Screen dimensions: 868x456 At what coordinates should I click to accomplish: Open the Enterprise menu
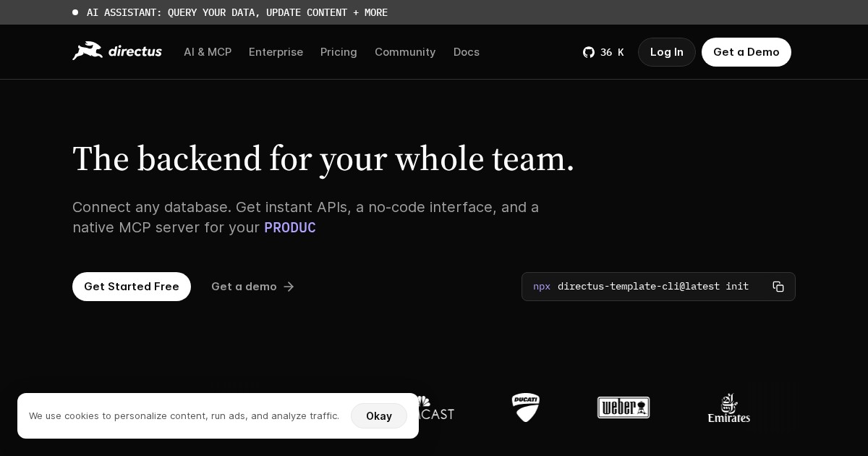pos(276,52)
